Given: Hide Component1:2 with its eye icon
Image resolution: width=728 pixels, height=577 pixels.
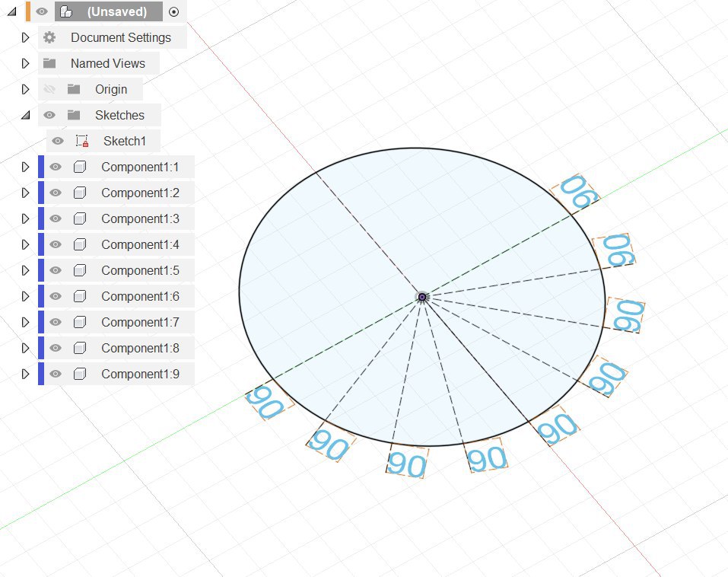Looking at the screenshot, I should (x=56, y=193).
